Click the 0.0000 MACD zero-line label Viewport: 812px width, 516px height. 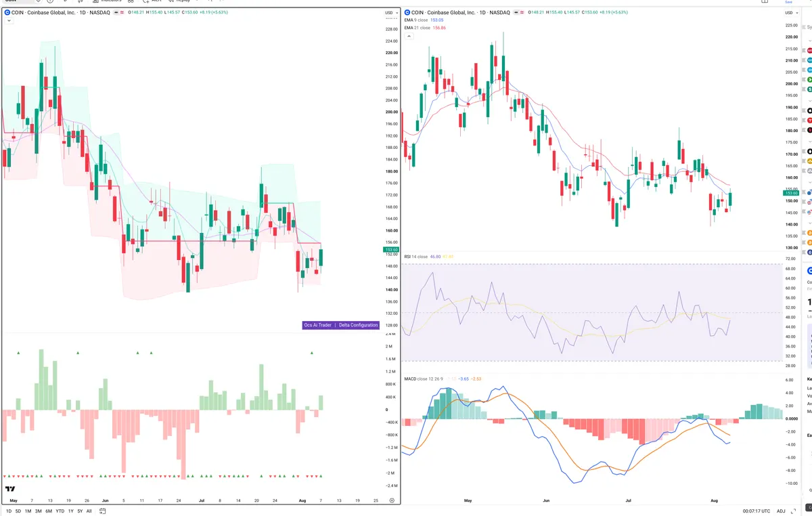click(792, 418)
